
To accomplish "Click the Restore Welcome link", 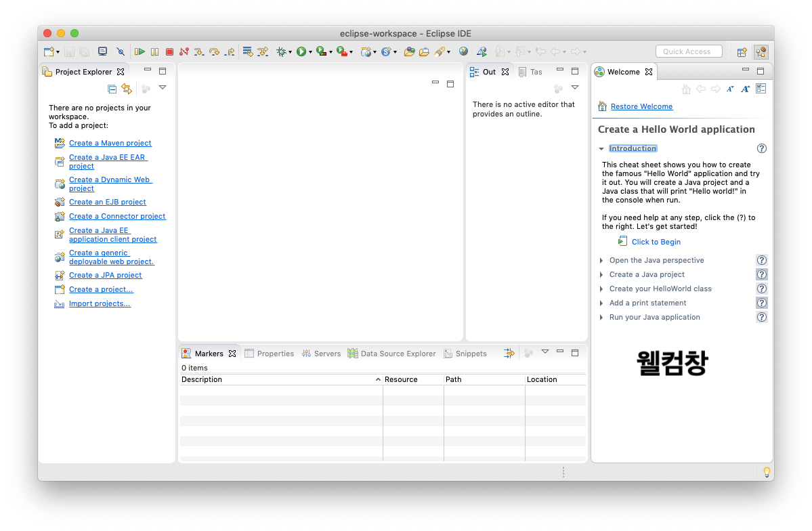I will click(x=641, y=106).
